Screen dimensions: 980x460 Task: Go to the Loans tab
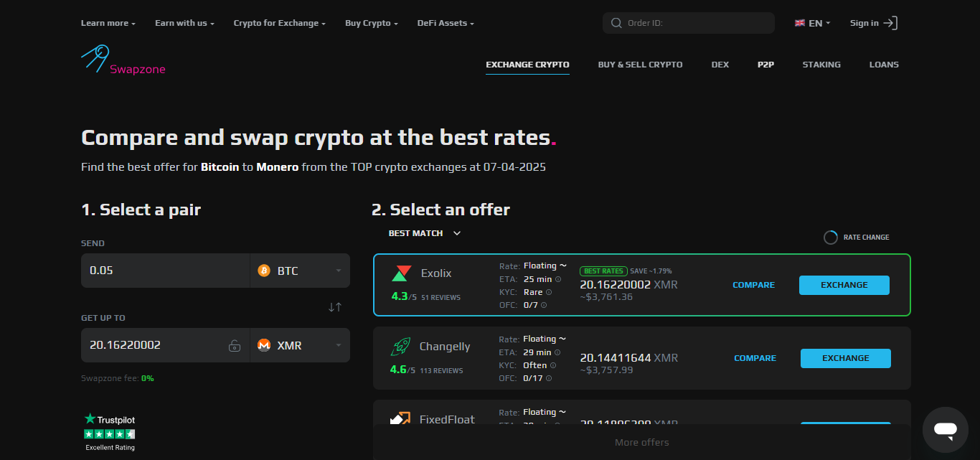[884, 65]
